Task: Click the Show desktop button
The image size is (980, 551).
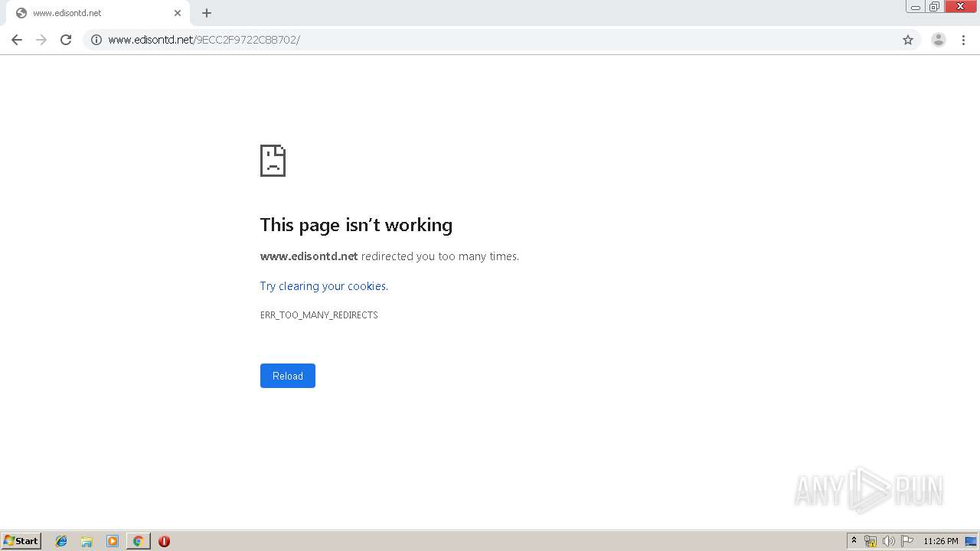Action: pos(972,541)
